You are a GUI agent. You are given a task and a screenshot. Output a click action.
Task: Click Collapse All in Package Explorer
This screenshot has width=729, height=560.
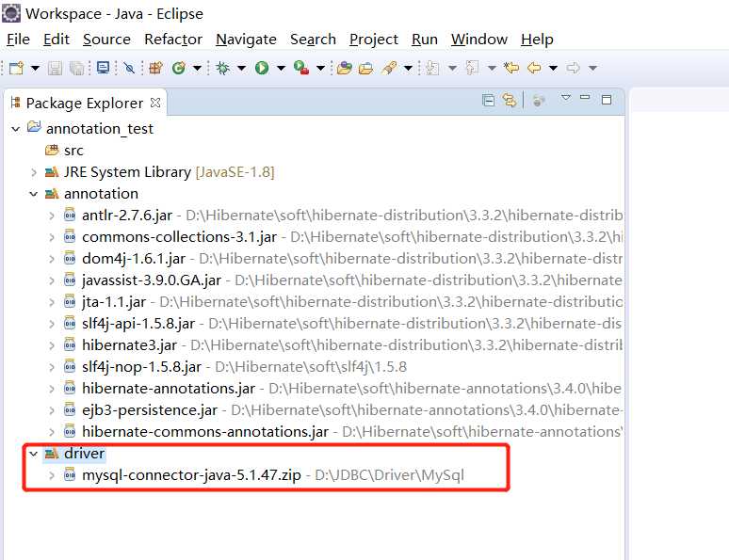pyautogui.click(x=488, y=100)
